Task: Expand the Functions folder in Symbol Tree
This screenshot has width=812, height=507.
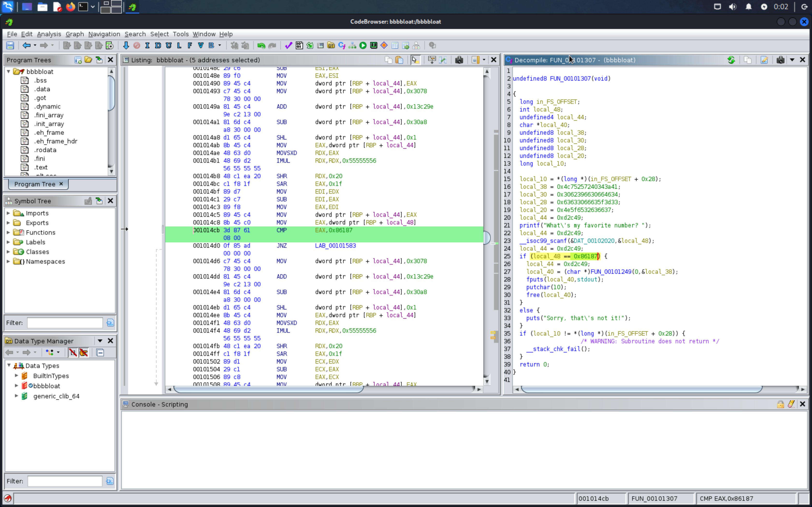Action: click(x=8, y=232)
